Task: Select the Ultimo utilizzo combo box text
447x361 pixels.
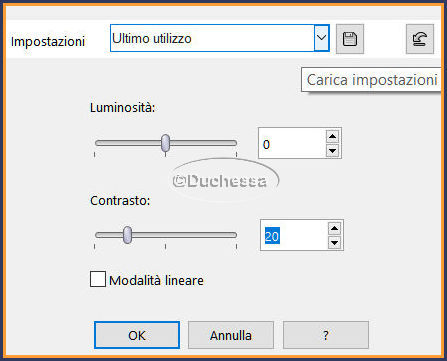Action: 152,39
